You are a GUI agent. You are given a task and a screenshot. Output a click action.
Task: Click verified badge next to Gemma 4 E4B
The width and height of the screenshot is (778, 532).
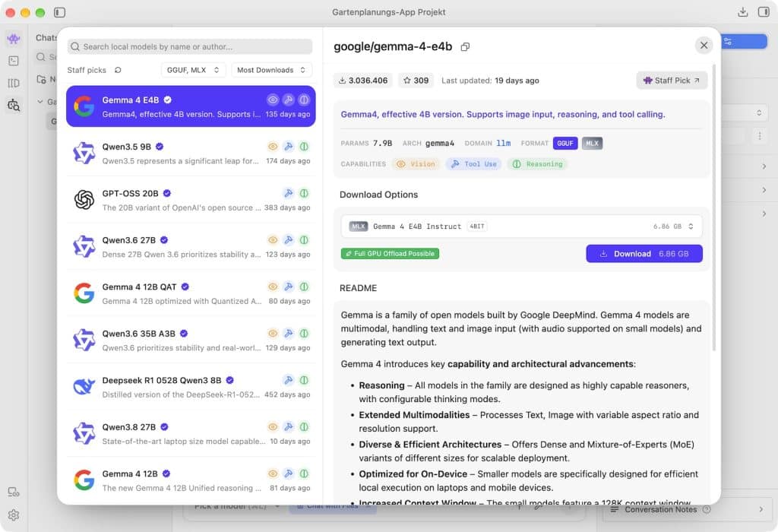click(168, 100)
